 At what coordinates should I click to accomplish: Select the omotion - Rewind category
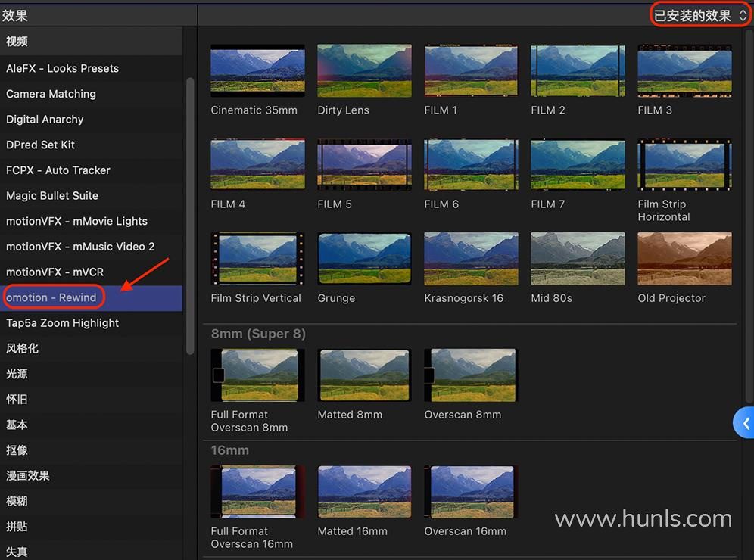[x=92, y=297]
